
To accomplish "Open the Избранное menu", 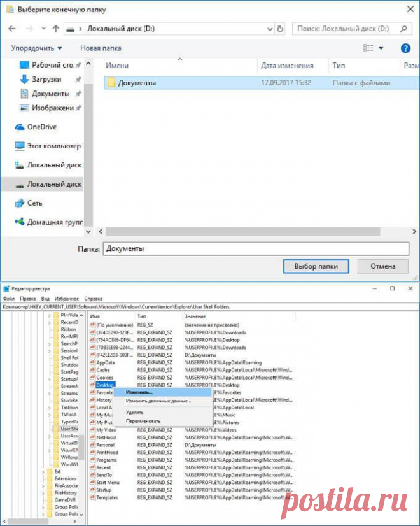I will pyautogui.click(x=67, y=299).
